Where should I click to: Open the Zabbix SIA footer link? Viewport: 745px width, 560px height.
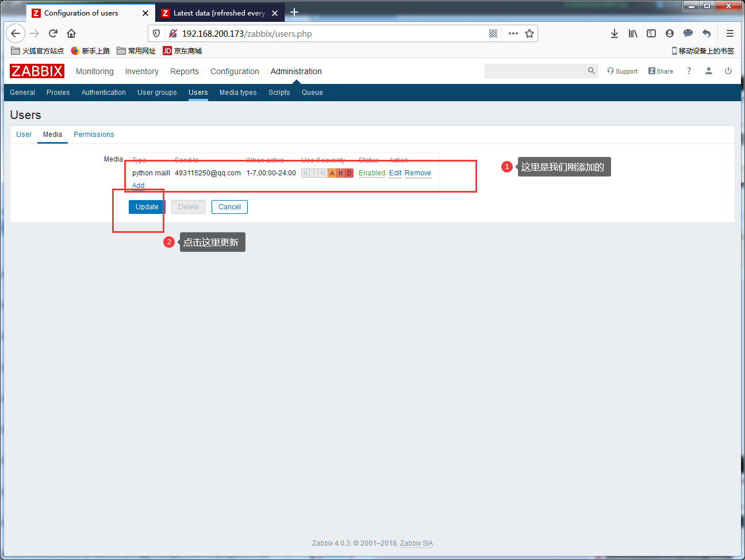click(417, 543)
